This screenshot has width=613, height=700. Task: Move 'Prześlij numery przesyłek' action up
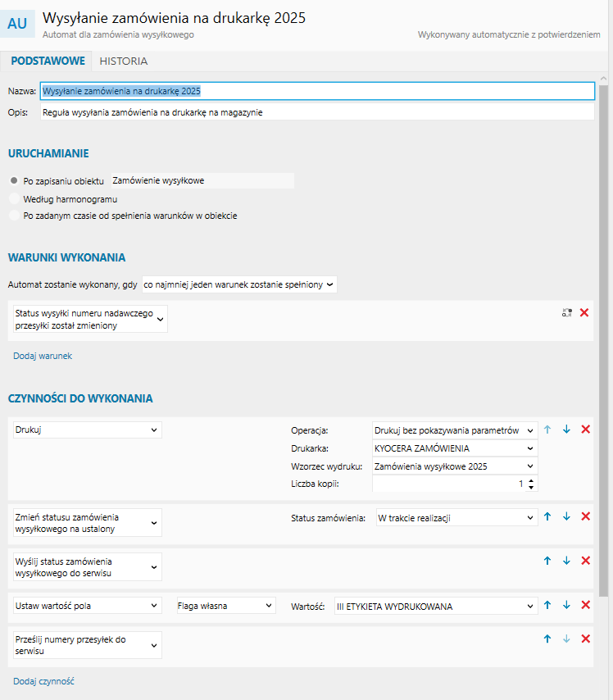tap(547, 639)
